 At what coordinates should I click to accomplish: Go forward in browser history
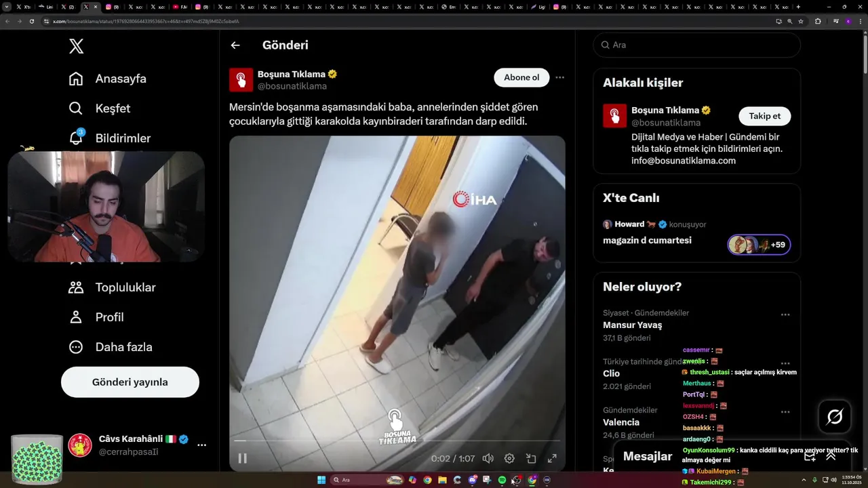[x=19, y=21]
